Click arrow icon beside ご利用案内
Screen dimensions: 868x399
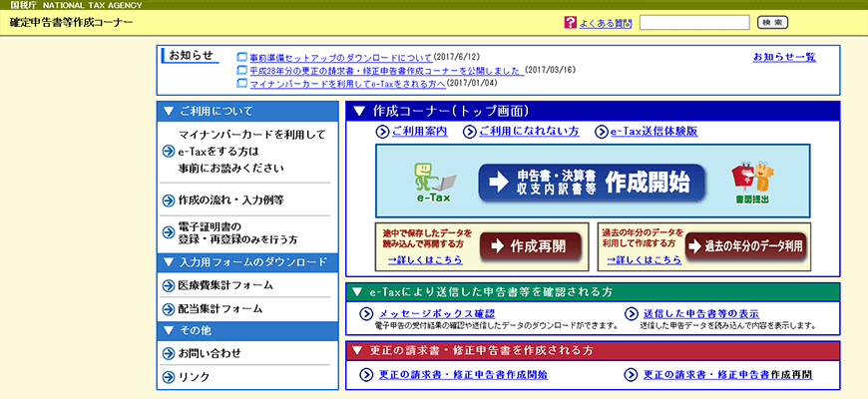(x=382, y=132)
